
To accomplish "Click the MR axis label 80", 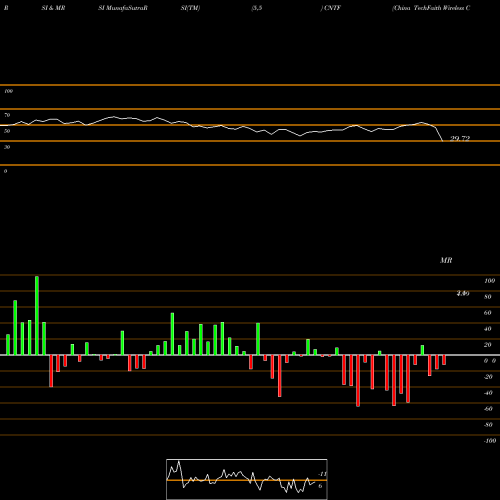I will pos(488,297).
